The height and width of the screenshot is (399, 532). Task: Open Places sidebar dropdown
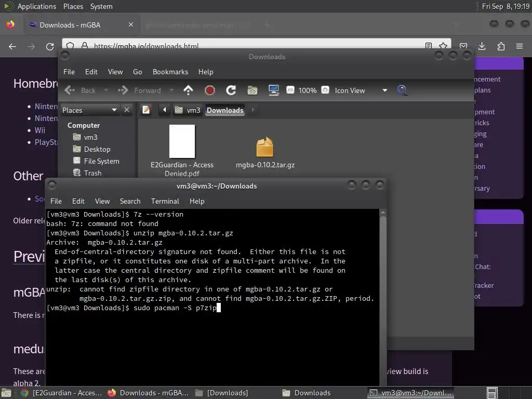tap(90, 110)
